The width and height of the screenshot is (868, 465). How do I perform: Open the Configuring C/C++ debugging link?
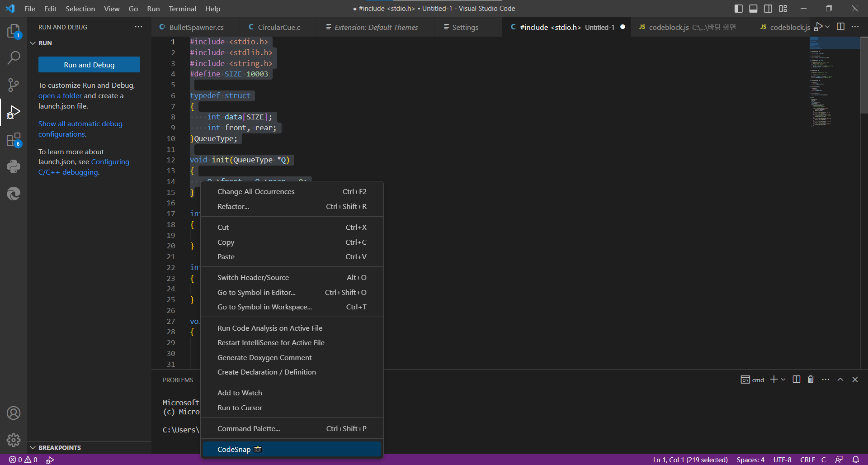click(x=110, y=161)
